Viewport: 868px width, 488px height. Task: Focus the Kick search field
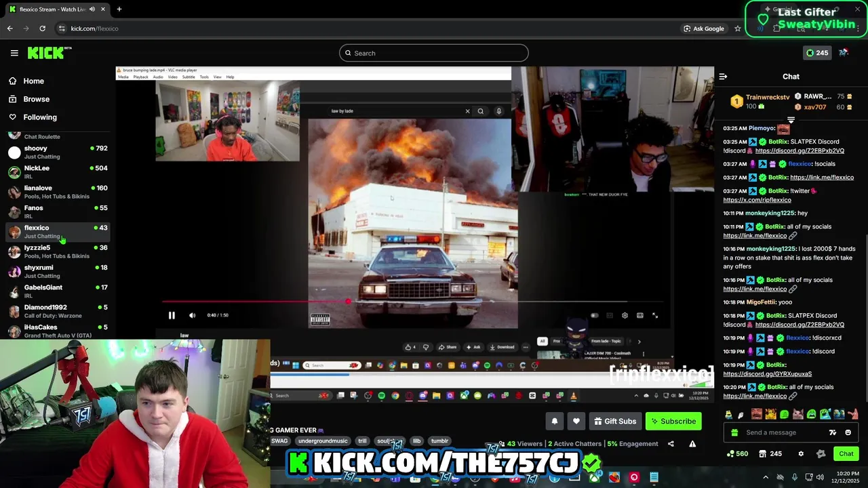pyautogui.click(x=434, y=53)
